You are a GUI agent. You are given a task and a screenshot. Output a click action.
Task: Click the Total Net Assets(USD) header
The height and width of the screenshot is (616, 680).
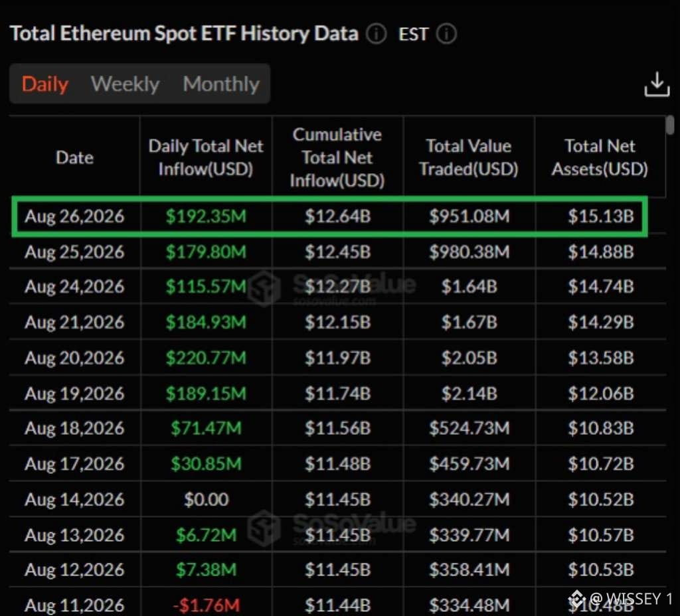click(x=600, y=157)
